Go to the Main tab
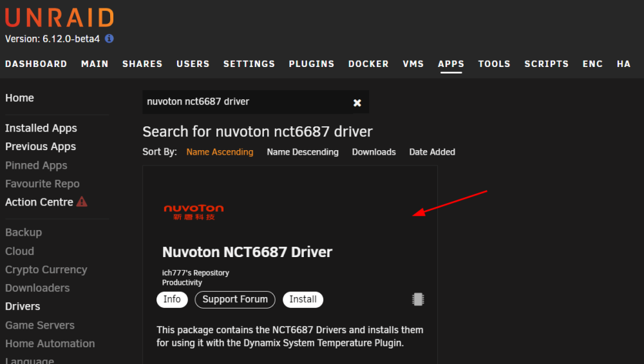Viewport: 644px width, 364px height. 95,64
